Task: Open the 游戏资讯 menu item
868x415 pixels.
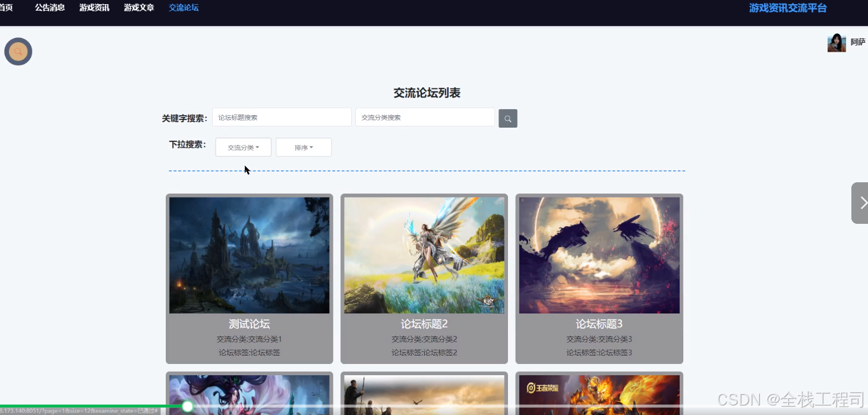Action: pyautogui.click(x=94, y=8)
